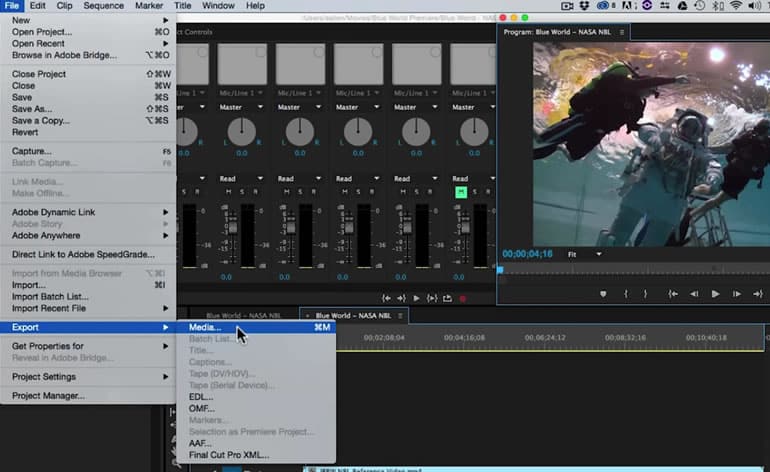Toggle Mute on second mixer channel

pyautogui.click(x=228, y=192)
